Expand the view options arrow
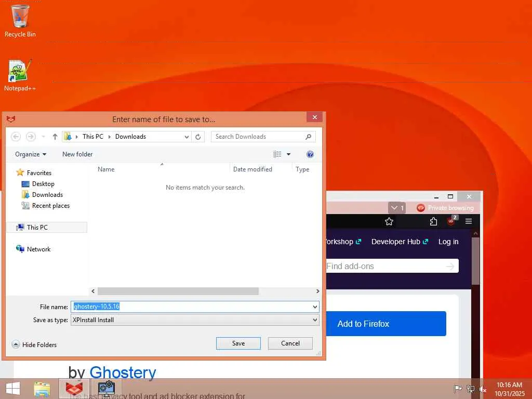 click(289, 154)
